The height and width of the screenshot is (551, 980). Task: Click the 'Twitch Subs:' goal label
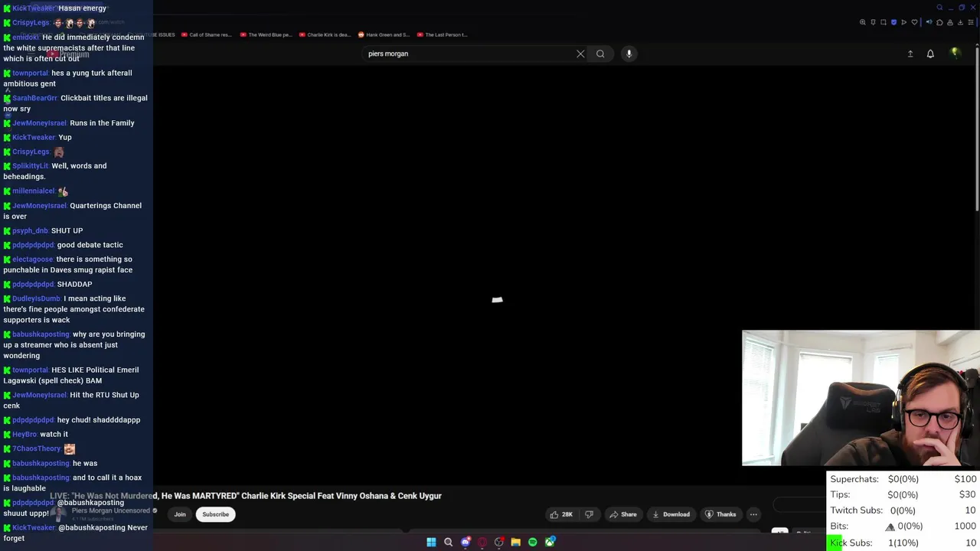pos(856,510)
